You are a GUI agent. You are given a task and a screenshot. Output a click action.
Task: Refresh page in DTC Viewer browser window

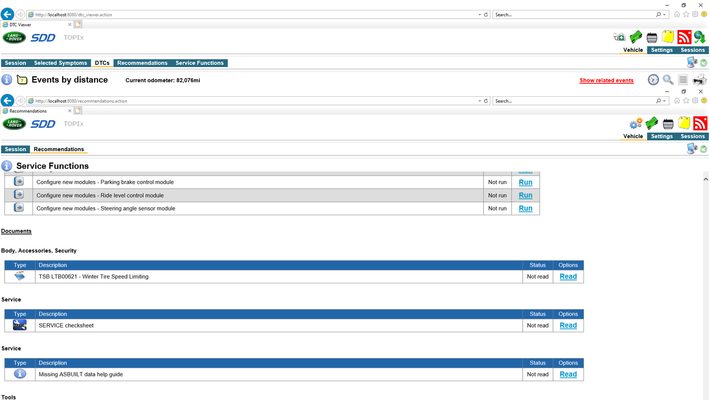coord(486,14)
